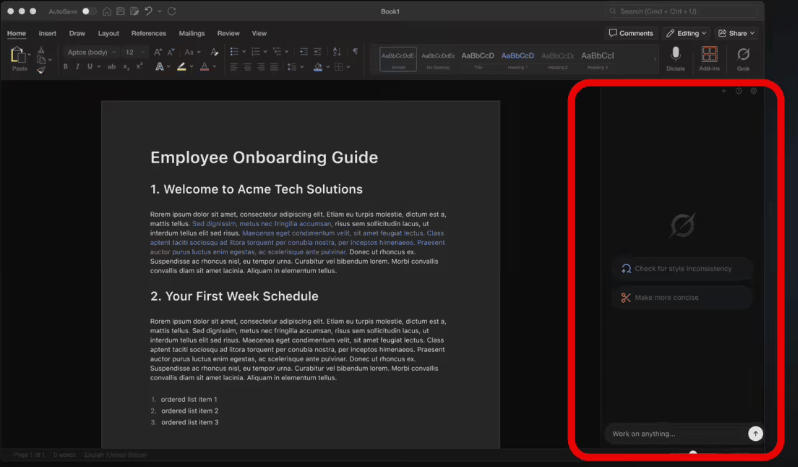Viewport: 798px width, 467px height.
Task: Send the prompt with the arrow button
Action: [x=755, y=433]
